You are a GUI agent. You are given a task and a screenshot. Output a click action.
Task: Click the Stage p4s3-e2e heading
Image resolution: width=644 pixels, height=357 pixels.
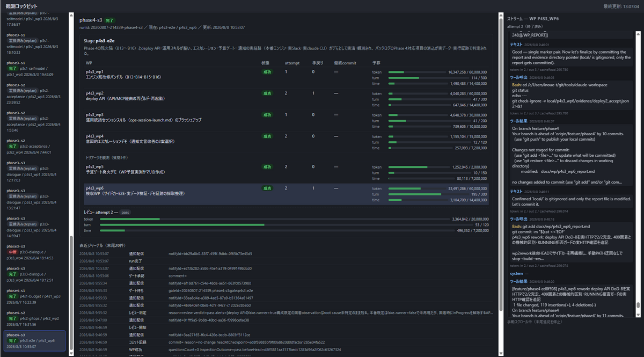99,41
